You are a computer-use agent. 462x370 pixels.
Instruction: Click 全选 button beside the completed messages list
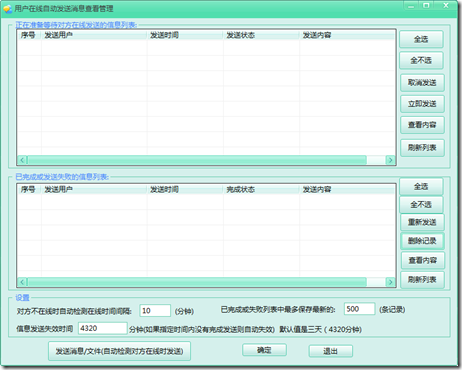click(x=421, y=187)
